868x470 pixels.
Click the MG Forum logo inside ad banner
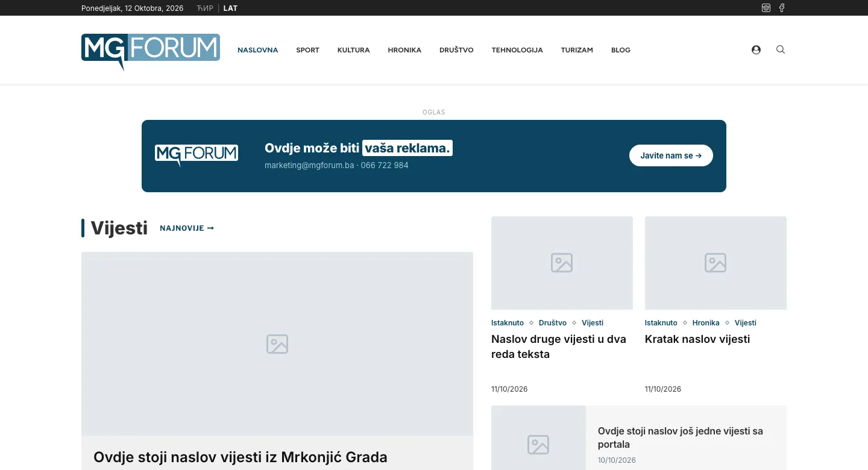point(197,155)
